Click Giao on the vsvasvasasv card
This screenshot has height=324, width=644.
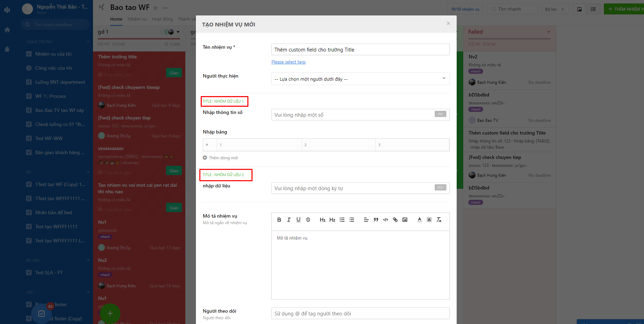(174, 171)
